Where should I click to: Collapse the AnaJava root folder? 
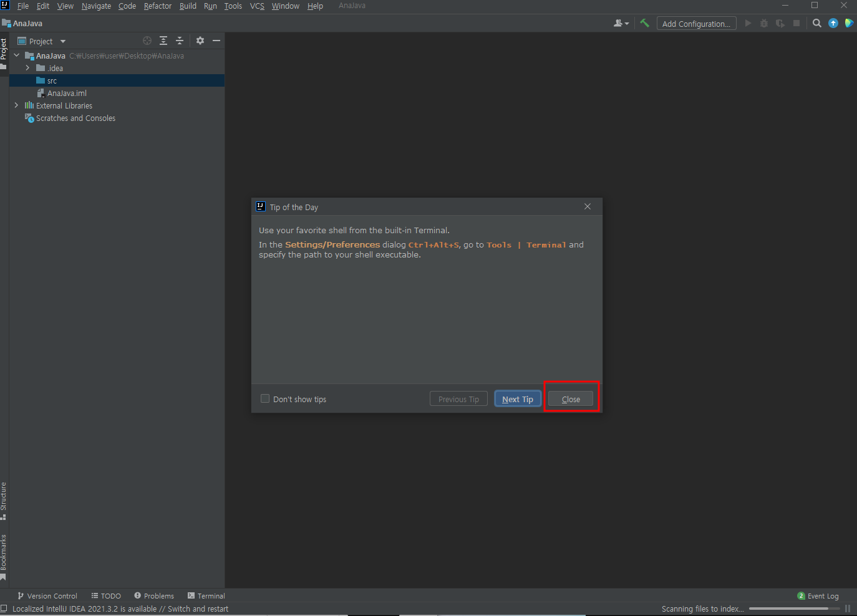click(17, 55)
